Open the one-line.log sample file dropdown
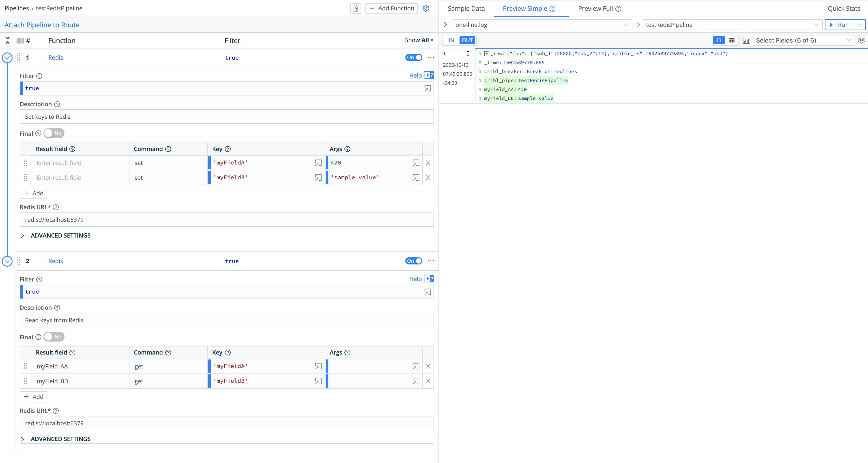The width and height of the screenshot is (868, 463). [x=541, y=25]
